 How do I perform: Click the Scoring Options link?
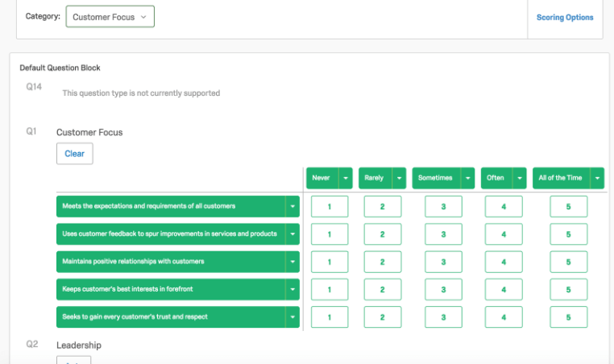click(x=564, y=17)
